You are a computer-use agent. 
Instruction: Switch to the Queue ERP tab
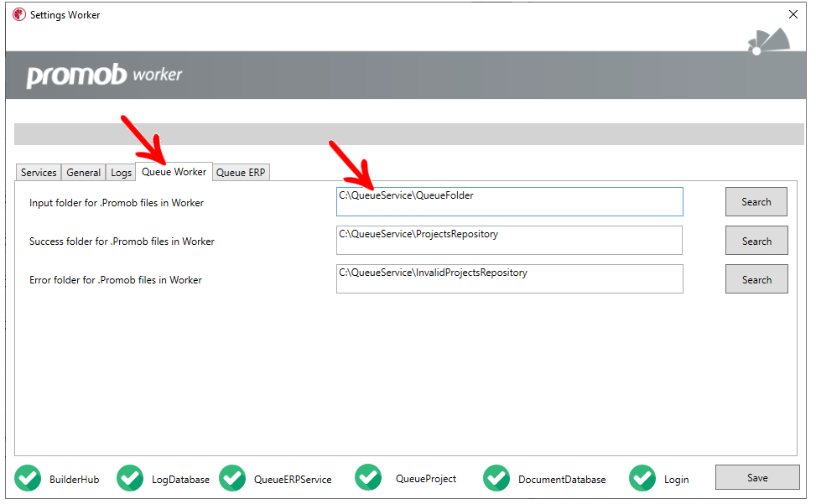click(x=241, y=172)
